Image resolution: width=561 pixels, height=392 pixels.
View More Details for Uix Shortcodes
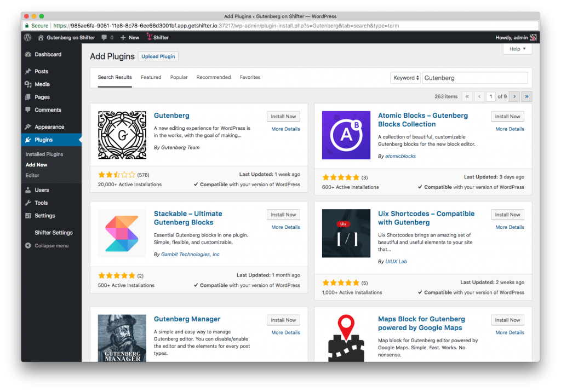tap(510, 227)
